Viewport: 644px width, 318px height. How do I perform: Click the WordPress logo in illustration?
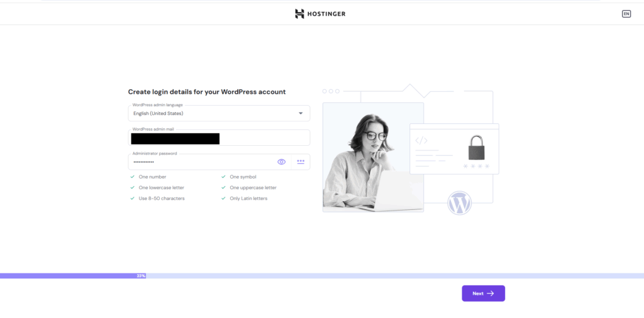459,204
